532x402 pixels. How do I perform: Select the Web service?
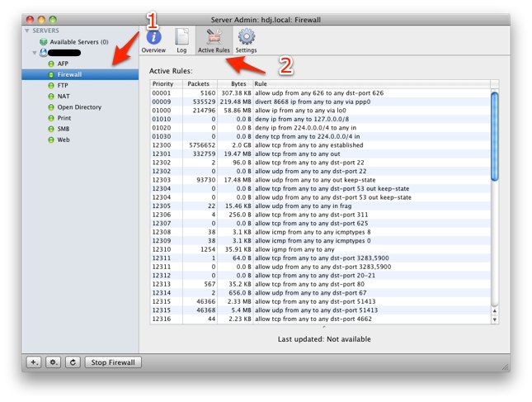[64, 140]
